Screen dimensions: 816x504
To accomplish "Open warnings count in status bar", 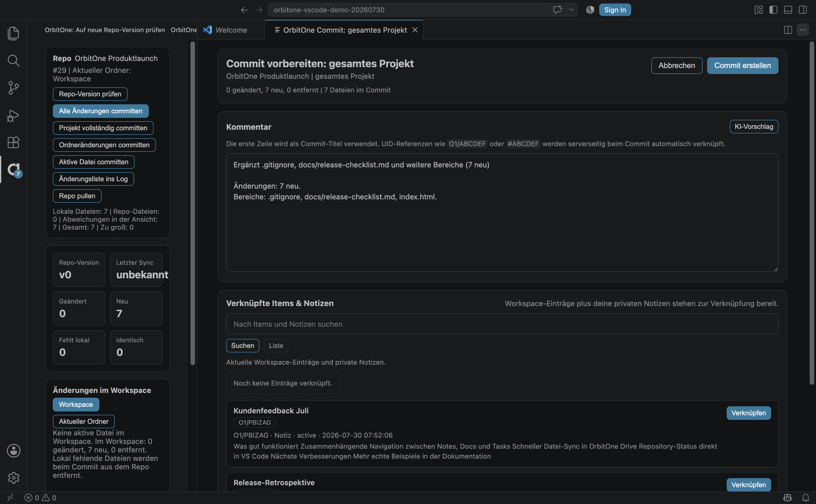I will (49, 498).
